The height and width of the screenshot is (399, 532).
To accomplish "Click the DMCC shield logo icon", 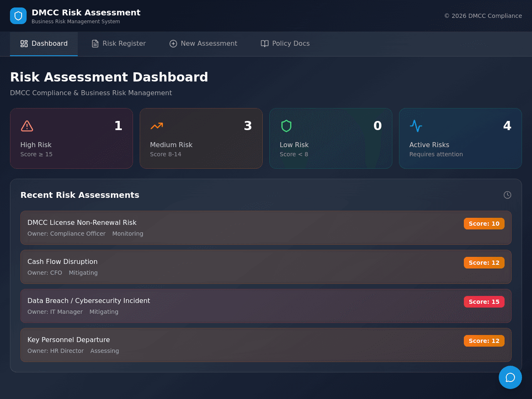I will pyautogui.click(x=18, y=16).
